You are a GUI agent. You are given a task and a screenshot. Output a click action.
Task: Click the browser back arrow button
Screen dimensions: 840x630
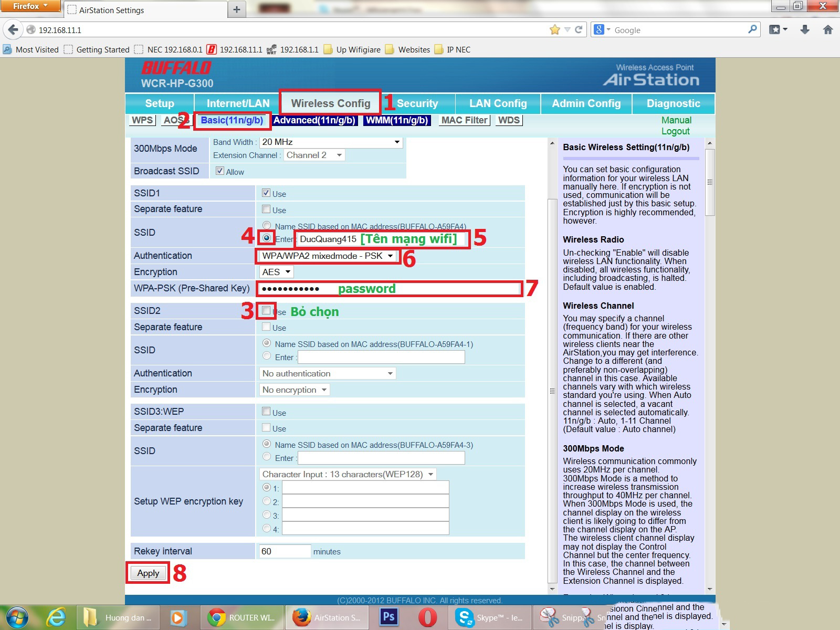point(13,30)
